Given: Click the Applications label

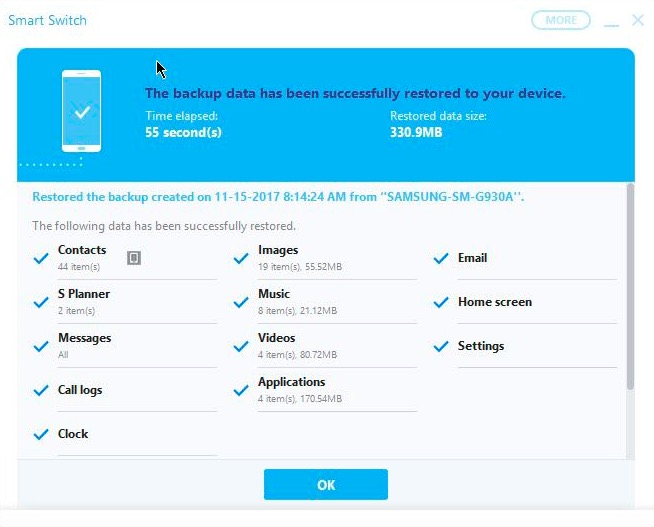Looking at the screenshot, I should pos(292,382).
